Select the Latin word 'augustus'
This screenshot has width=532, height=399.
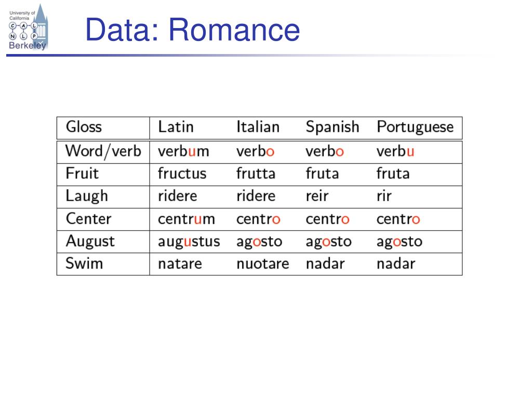click(189, 242)
